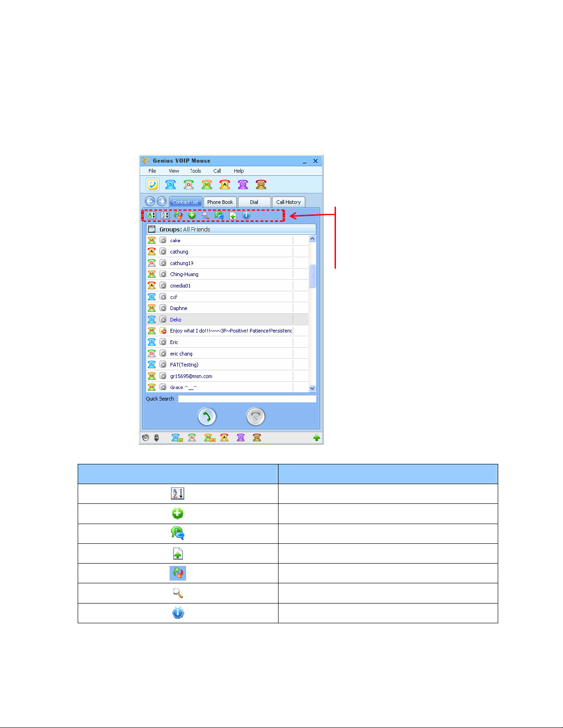The height and width of the screenshot is (728, 563).
Task: Select contact "Daphne"
Action: [227, 308]
